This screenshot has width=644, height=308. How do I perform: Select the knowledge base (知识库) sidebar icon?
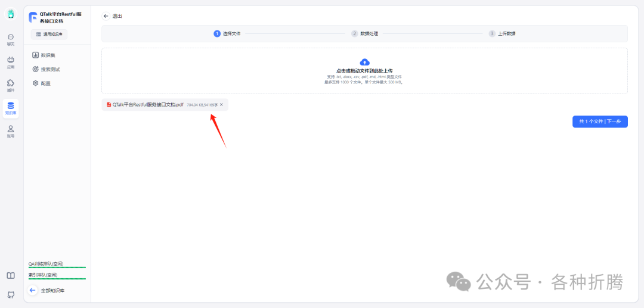pyautogui.click(x=11, y=108)
